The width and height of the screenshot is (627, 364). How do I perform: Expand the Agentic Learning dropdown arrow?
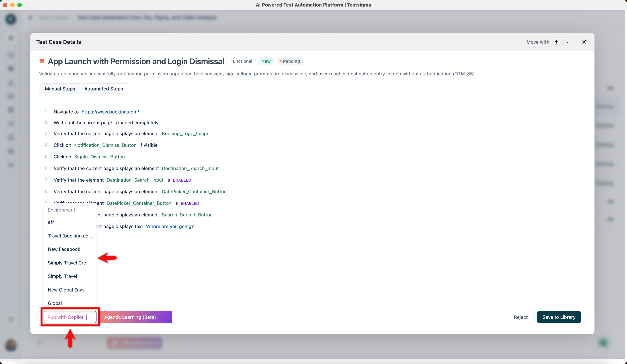click(x=165, y=317)
